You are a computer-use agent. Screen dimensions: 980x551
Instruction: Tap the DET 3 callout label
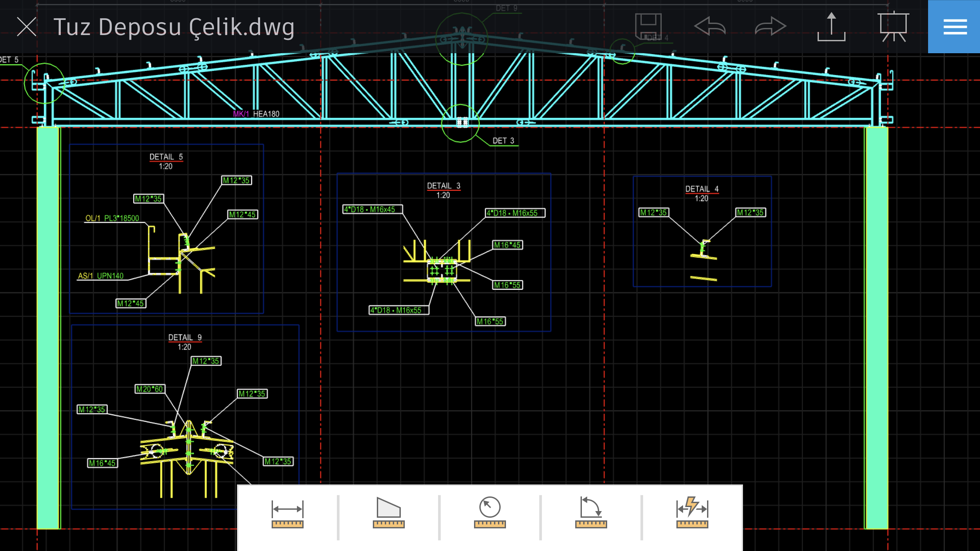click(x=503, y=141)
